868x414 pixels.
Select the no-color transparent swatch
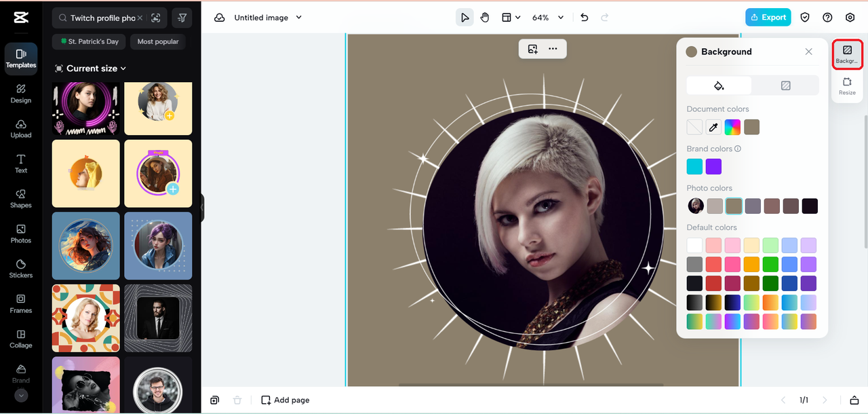point(694,127)
